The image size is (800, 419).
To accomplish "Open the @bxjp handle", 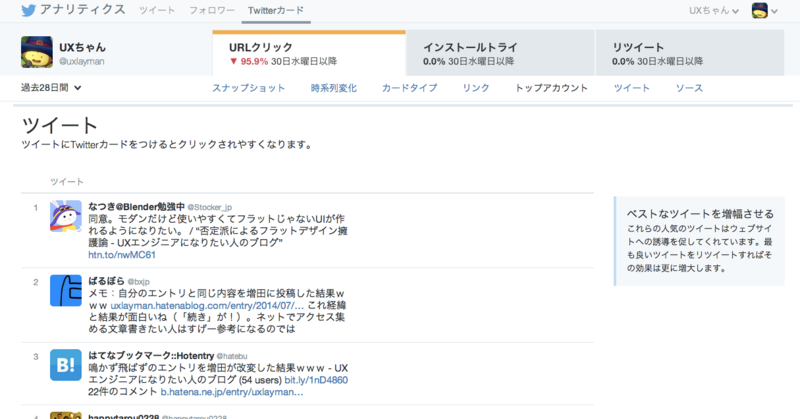I will click(x=138, y=282).
